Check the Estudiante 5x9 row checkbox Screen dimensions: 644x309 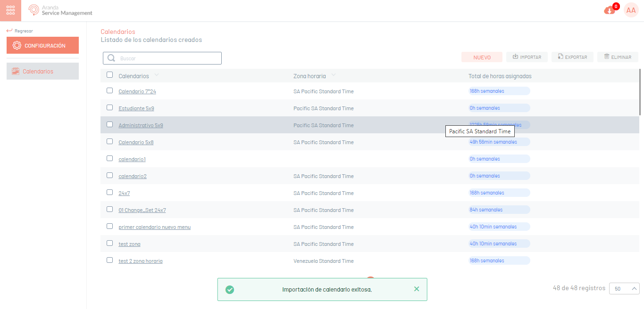[x=110, y=107]
